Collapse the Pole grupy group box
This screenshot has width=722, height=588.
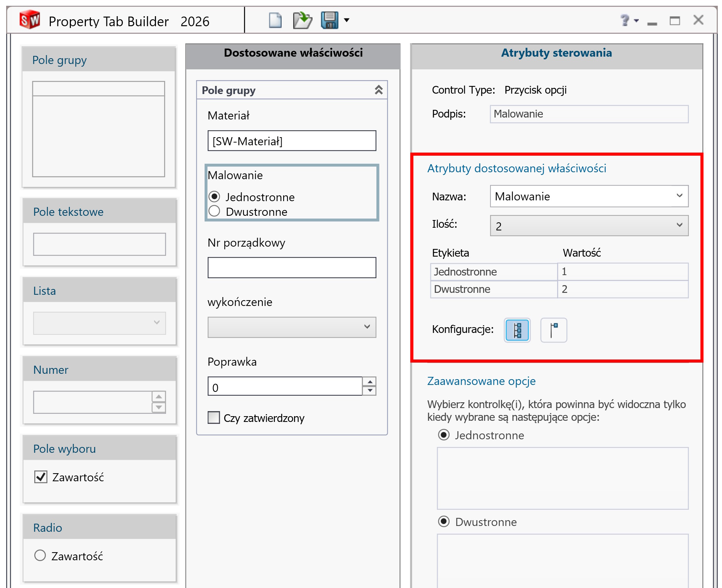click(378, 90)
